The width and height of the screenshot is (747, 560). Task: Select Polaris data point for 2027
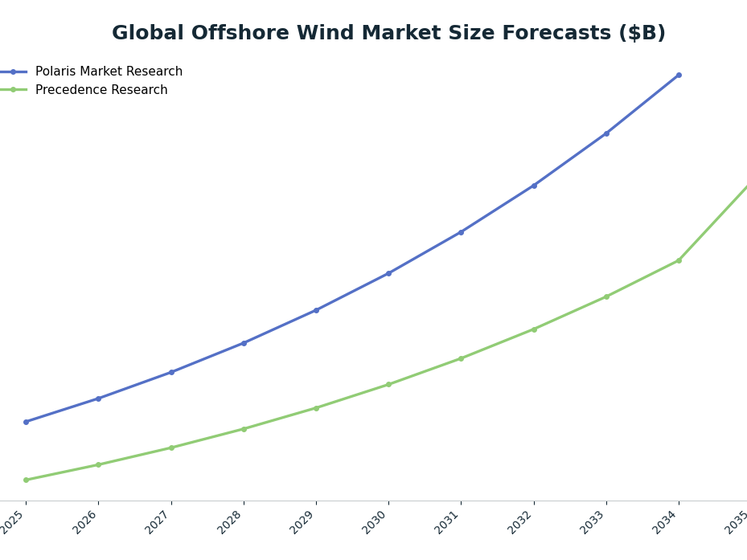point(171,372)
